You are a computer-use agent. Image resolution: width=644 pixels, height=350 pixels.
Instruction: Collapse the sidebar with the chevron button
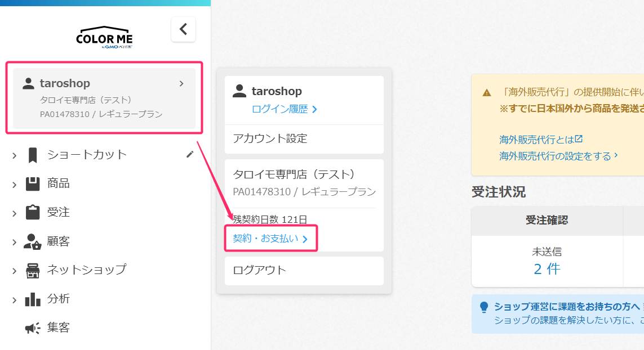[183, 29]
